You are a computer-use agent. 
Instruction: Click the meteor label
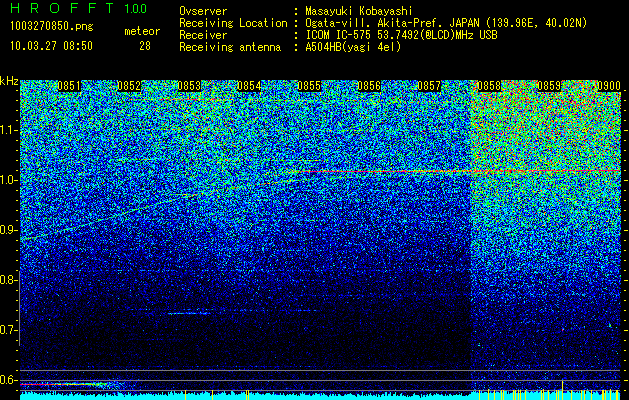pyautogui.click(x=142, y=31)
